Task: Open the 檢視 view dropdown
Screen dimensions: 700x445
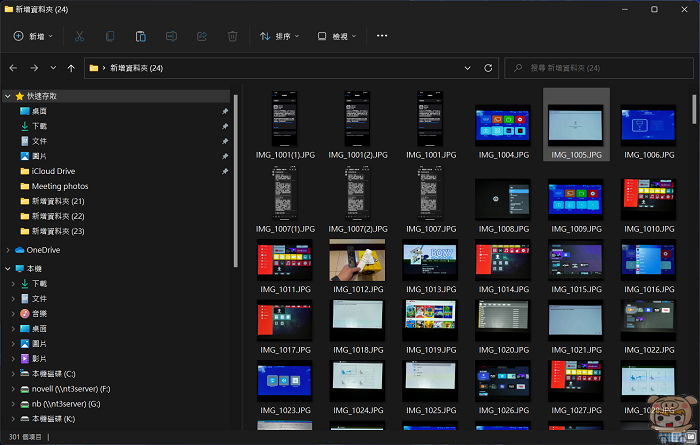Action: click(x=337, y=36)
